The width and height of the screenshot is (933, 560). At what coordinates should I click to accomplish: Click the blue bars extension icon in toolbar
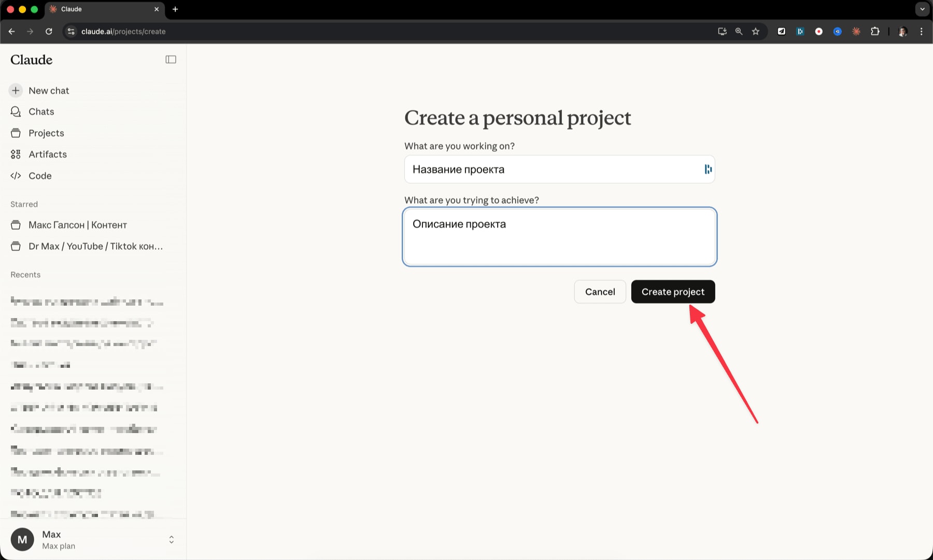click(x=800, y=32)
